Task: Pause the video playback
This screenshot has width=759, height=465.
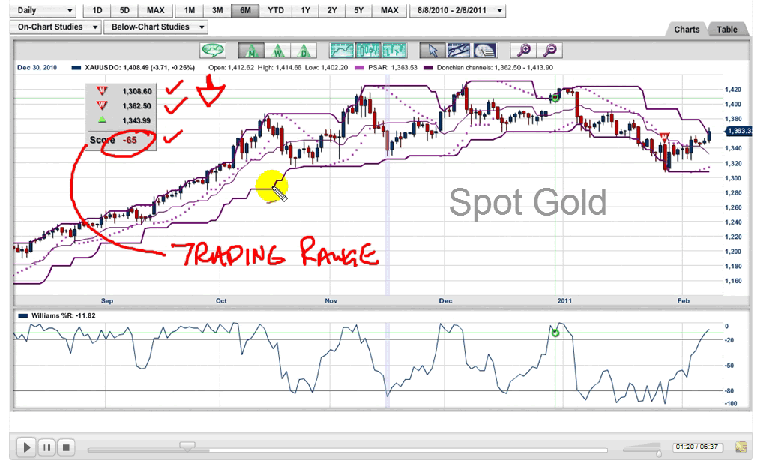Action: (x=46, y=448)
